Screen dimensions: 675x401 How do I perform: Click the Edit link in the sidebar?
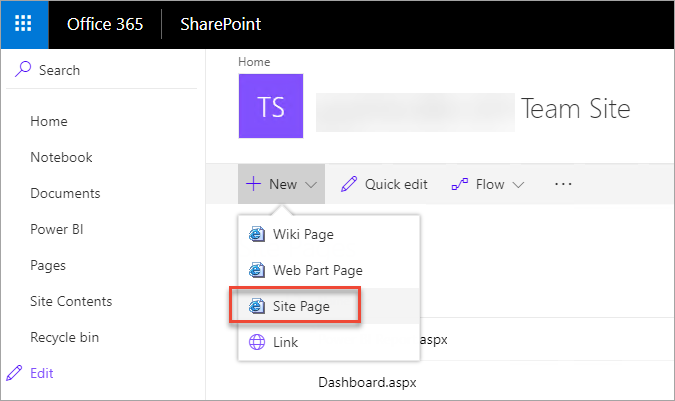pyautogui.click(x=42, y=373)
